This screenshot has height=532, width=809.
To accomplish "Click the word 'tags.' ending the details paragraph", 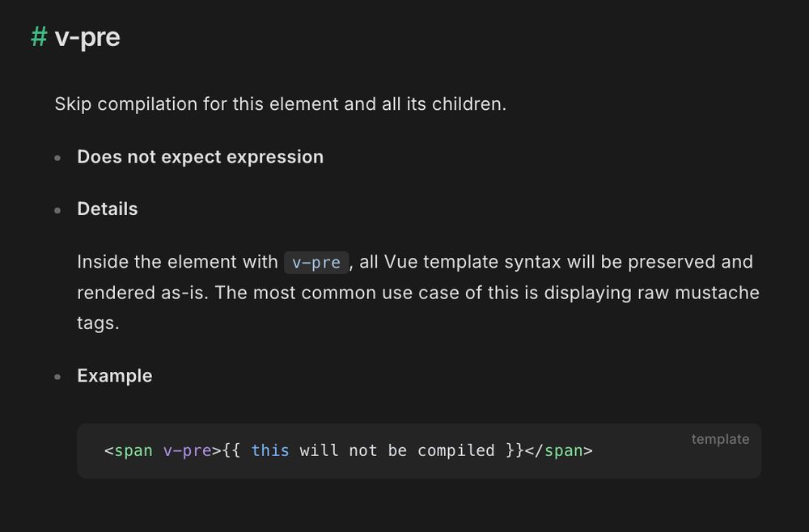I will (98, 323).
